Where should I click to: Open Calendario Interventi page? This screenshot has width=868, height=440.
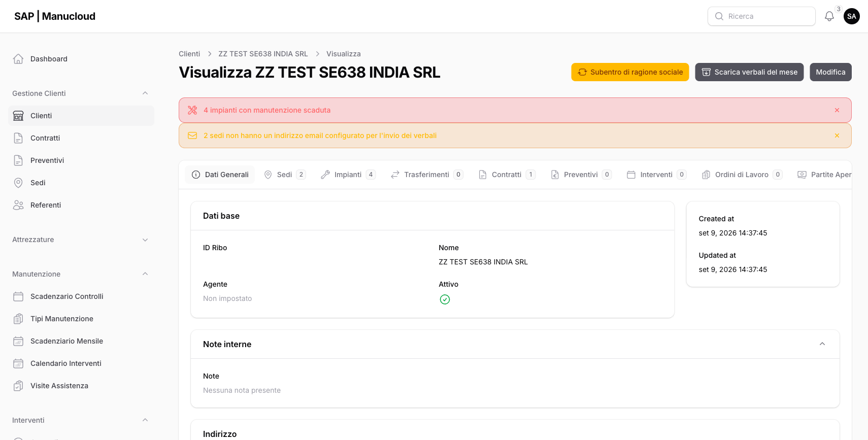point(81,363)
